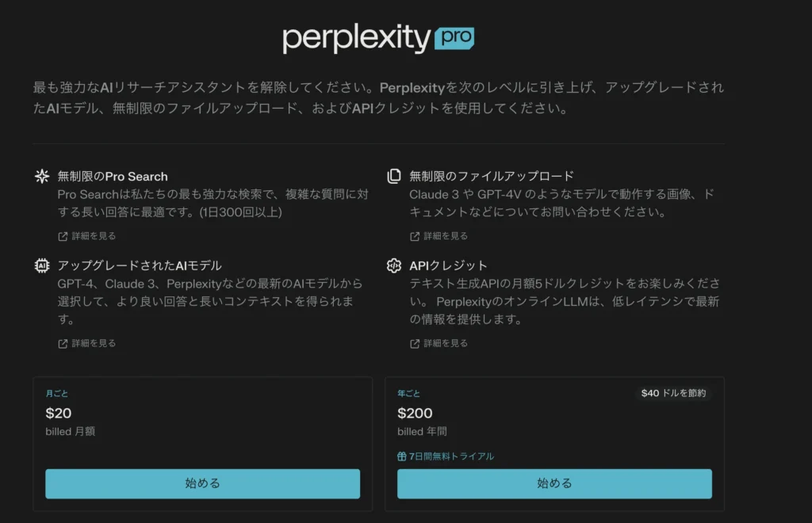Click the stacked-documents icon beside 無制限のファイルアップロード

(x=393, y=176)
